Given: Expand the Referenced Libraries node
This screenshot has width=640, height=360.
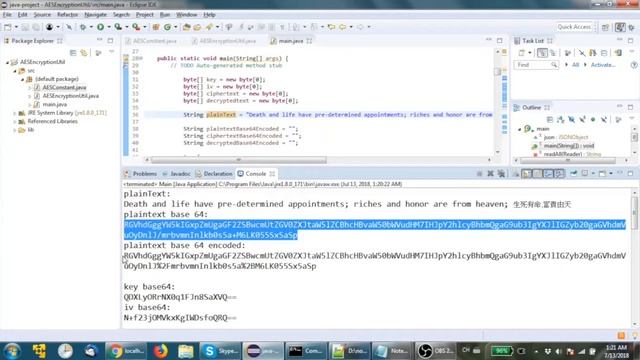Looking at the screenshot, I should click(15, 122).
